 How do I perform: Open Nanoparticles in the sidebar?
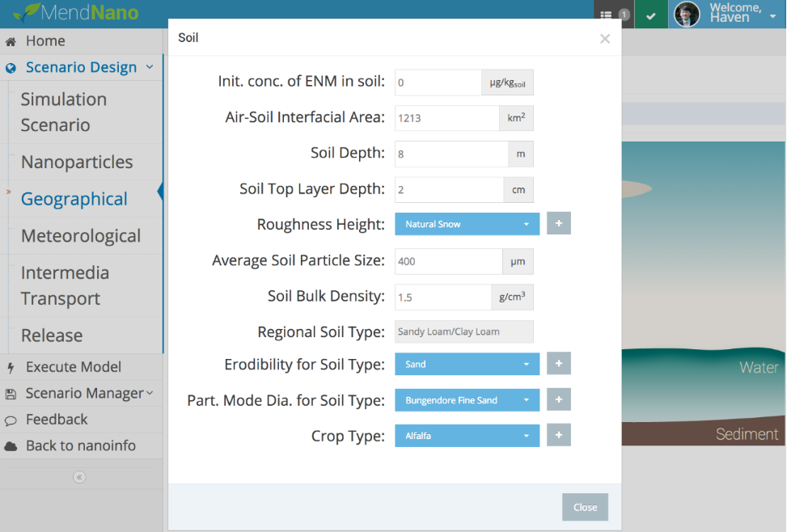pos(77,162)
